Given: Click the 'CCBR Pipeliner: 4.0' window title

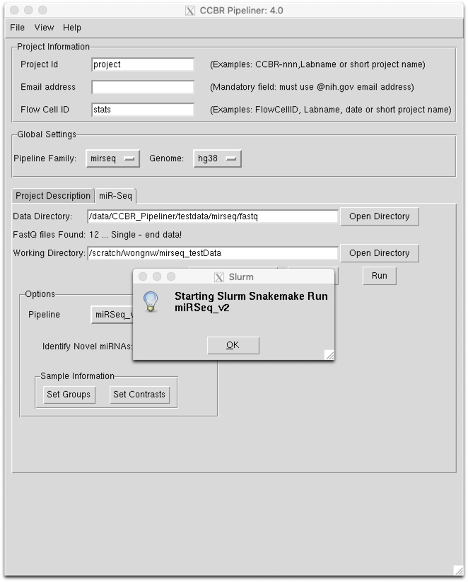Looking at the screenshot, I should [x=241, y=10].
